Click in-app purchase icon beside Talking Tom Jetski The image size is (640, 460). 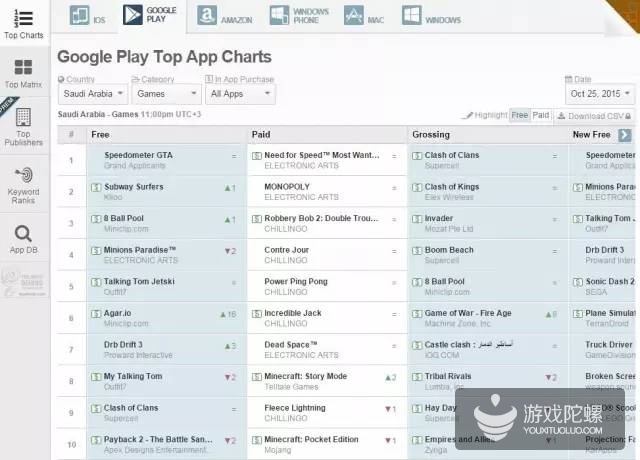click(x=96, y=282)
